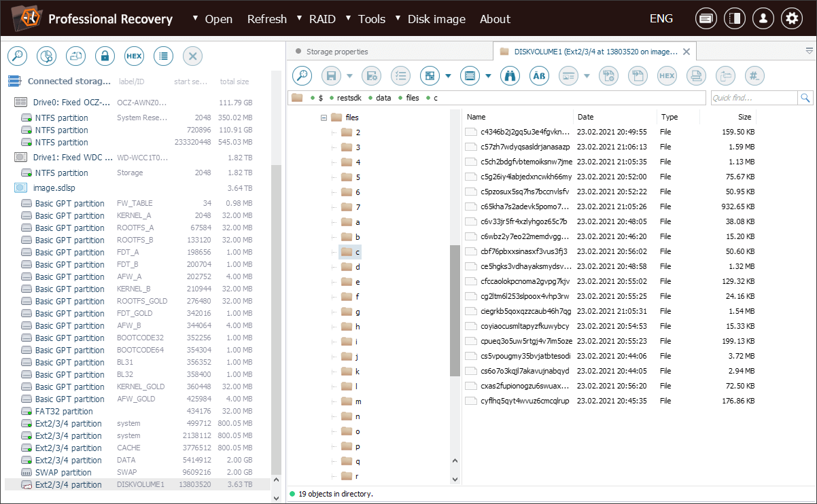Click the storage list vertical scrollbar thumb
817x504 pixels.
point(276,319)
